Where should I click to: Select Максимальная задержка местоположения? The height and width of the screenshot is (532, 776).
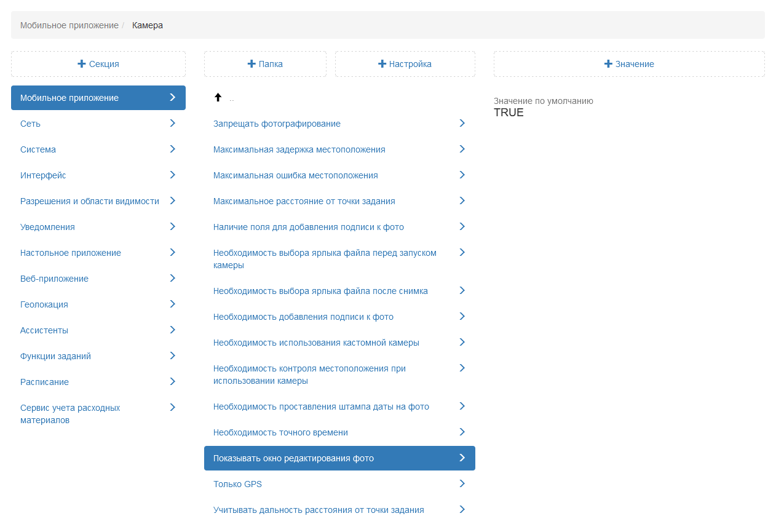pos(339,149)
